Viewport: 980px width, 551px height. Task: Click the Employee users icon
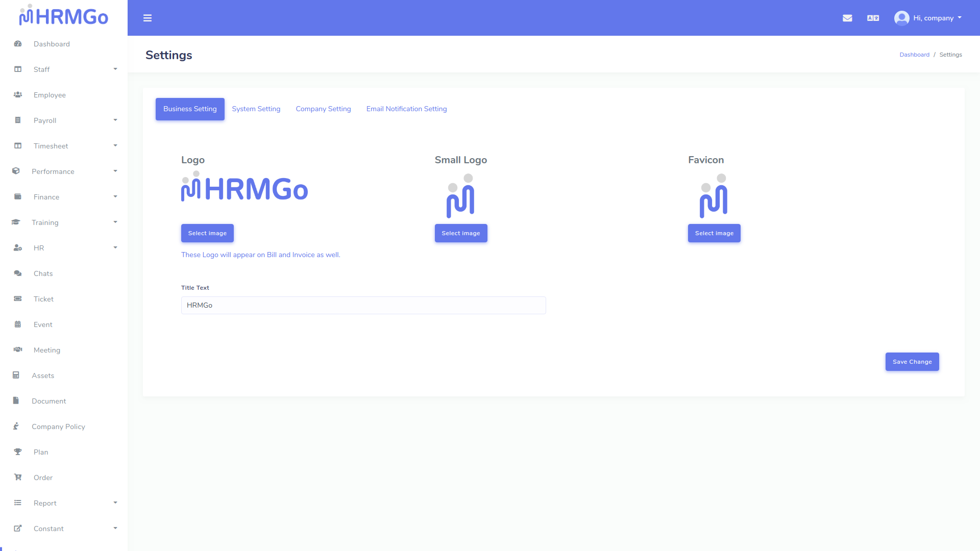[x=18, y=95]
